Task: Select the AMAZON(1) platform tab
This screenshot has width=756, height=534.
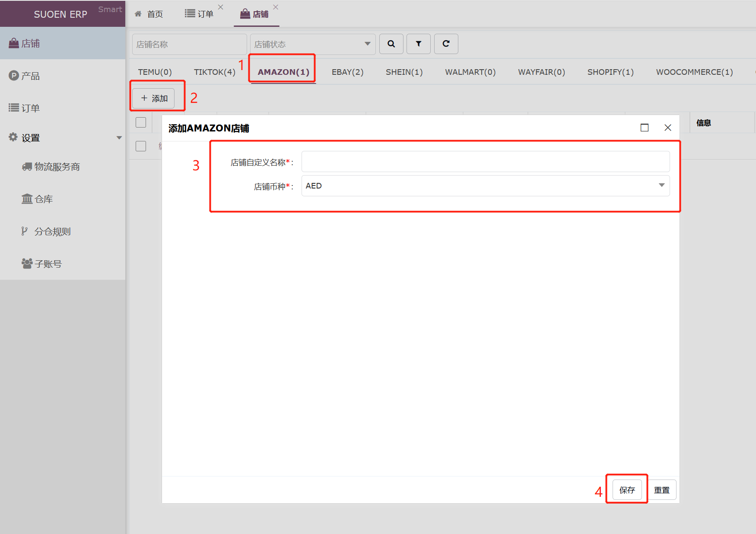Action: point(283,72)
